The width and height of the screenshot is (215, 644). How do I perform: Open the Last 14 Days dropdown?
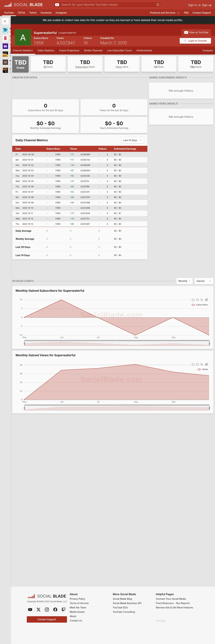tap(132, 140)
